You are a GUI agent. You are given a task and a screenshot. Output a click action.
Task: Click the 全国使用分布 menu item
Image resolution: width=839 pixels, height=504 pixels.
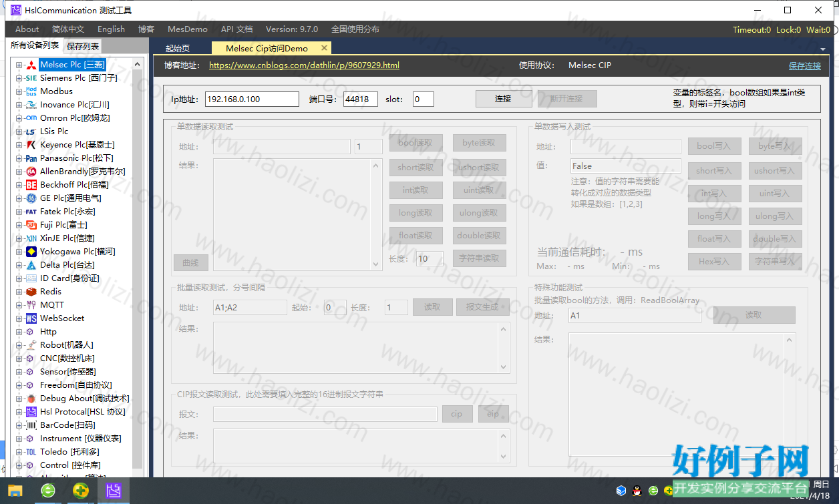[355, 29]
